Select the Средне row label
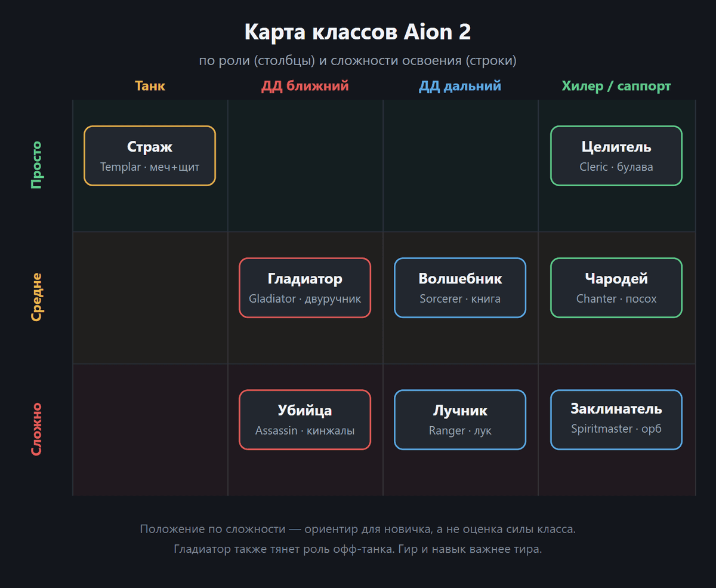Viewport: 716px width, 588px height. pyautogui.click(x=36, y=297)
